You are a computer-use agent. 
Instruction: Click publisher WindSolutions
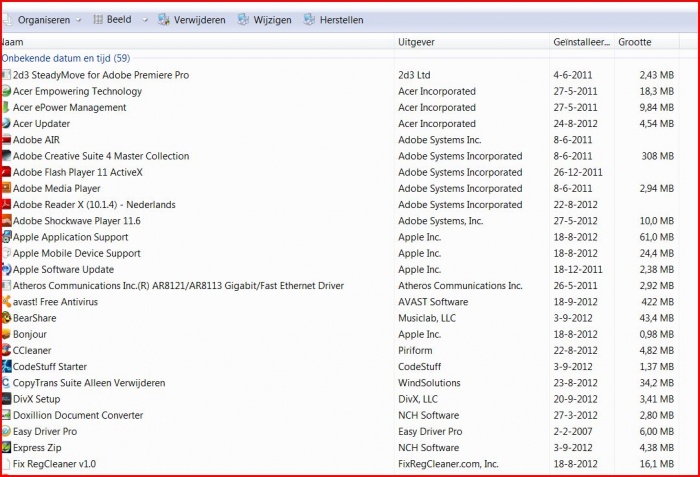(429, 383)
